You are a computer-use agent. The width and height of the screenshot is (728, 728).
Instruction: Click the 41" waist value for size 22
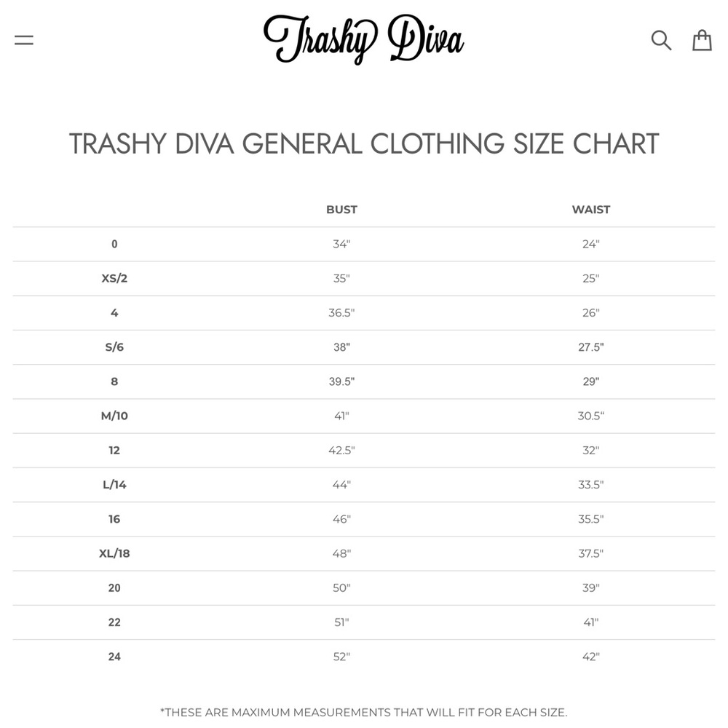[x=590, y=622]
